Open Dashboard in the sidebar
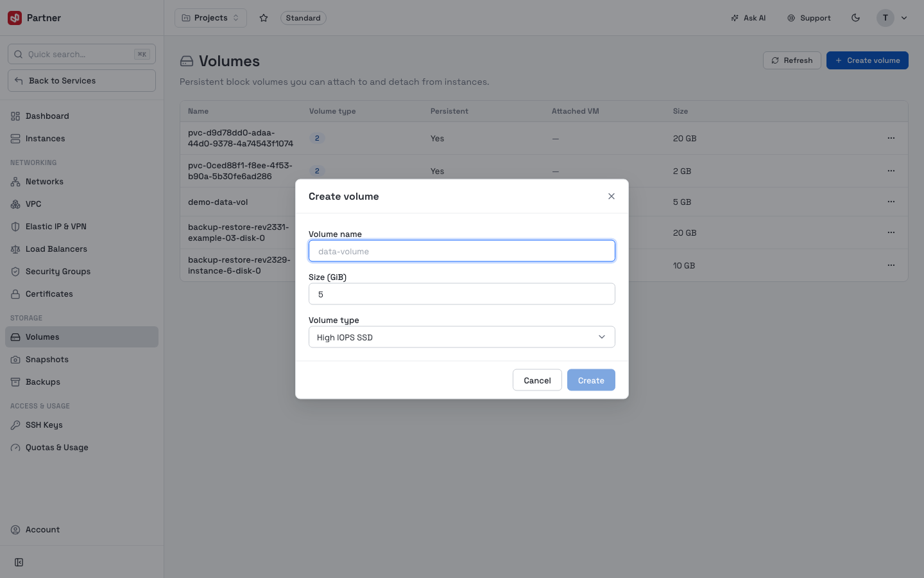 pos(81,116)
